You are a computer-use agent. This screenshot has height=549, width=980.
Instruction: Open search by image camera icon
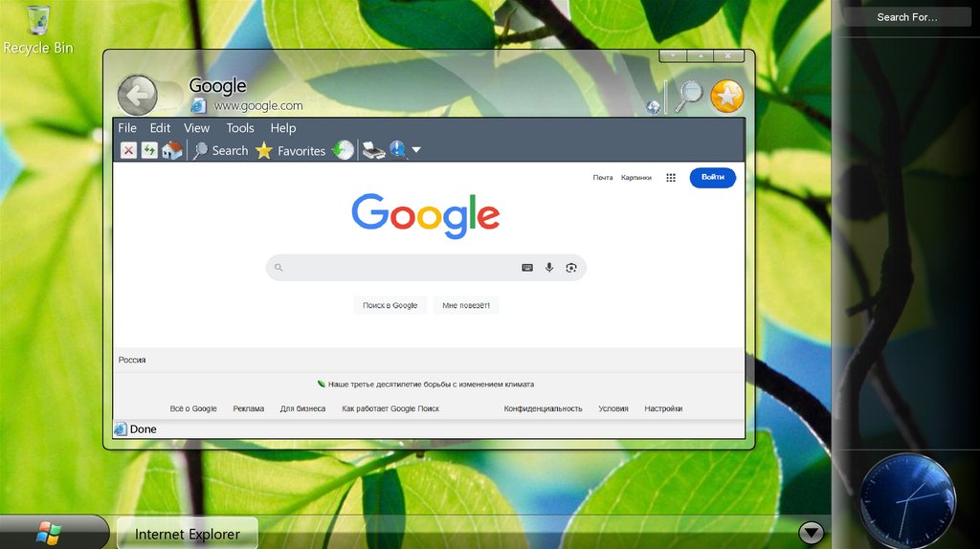[570, 267]
